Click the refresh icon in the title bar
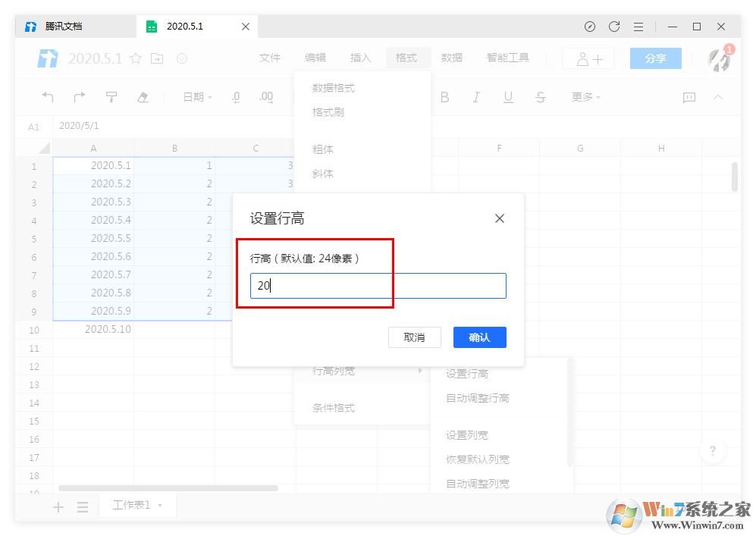The width and height of the screenshot is (756, 536). (x=614, y=26)
